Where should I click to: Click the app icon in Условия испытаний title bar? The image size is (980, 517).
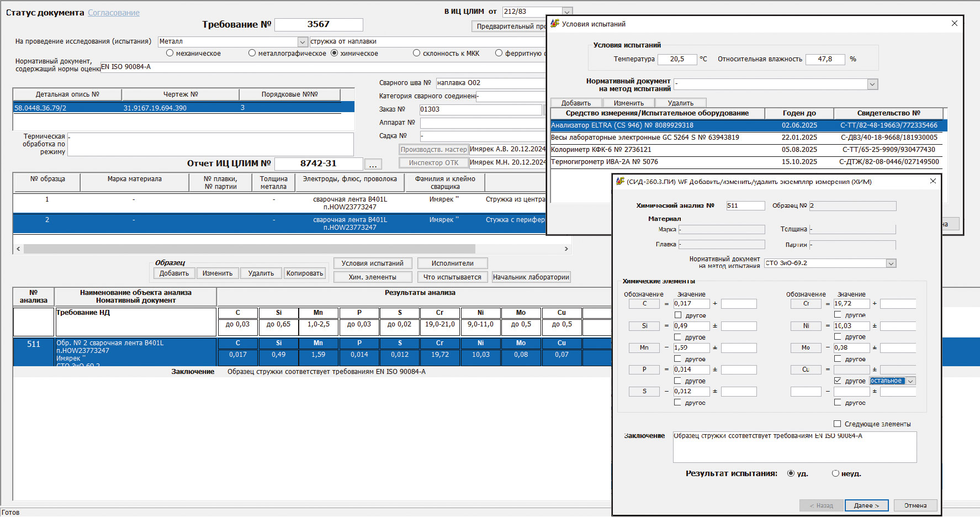point(555,24)
